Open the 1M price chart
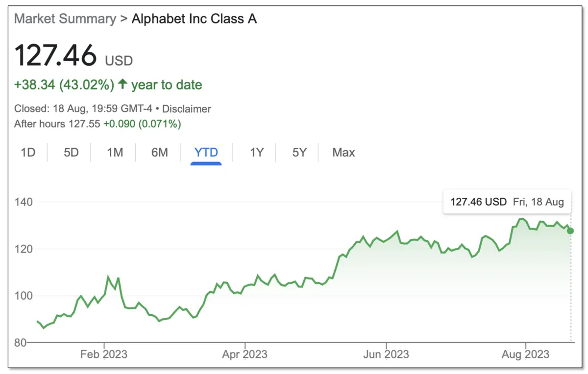Image resolution: width=588 pixels, height=374 pixels. click(114, 152)
